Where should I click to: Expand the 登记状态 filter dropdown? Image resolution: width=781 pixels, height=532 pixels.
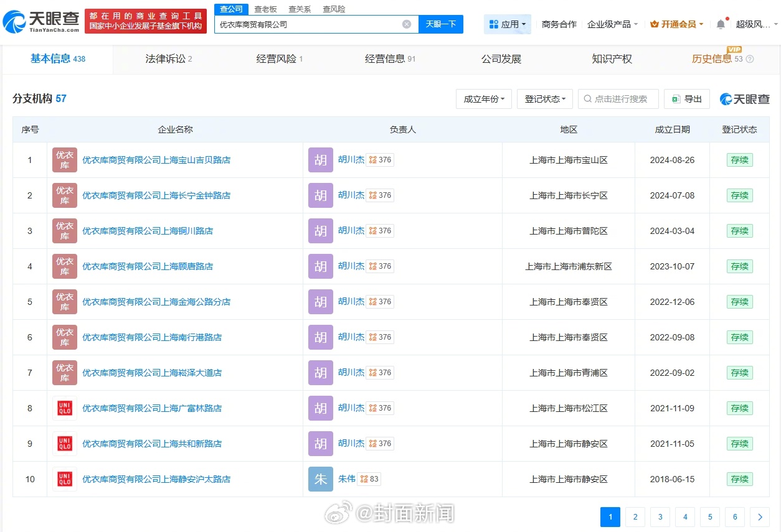[x=544, y=99]
